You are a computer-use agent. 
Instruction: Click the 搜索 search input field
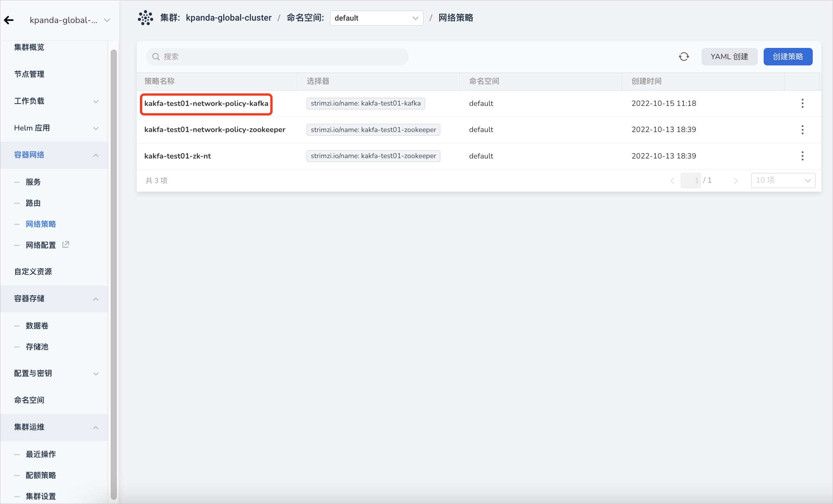(277, 57)
